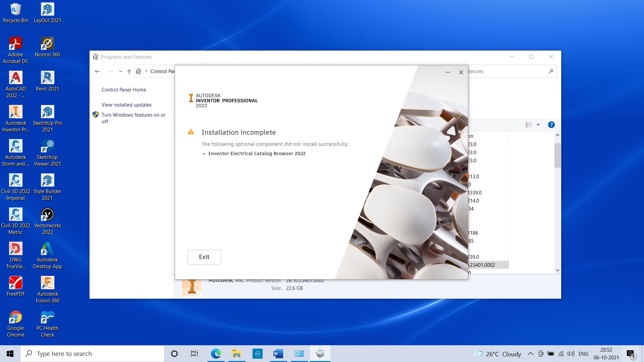
Task: Open Recycle Bin desktop icon
Action: pos(15,13)
